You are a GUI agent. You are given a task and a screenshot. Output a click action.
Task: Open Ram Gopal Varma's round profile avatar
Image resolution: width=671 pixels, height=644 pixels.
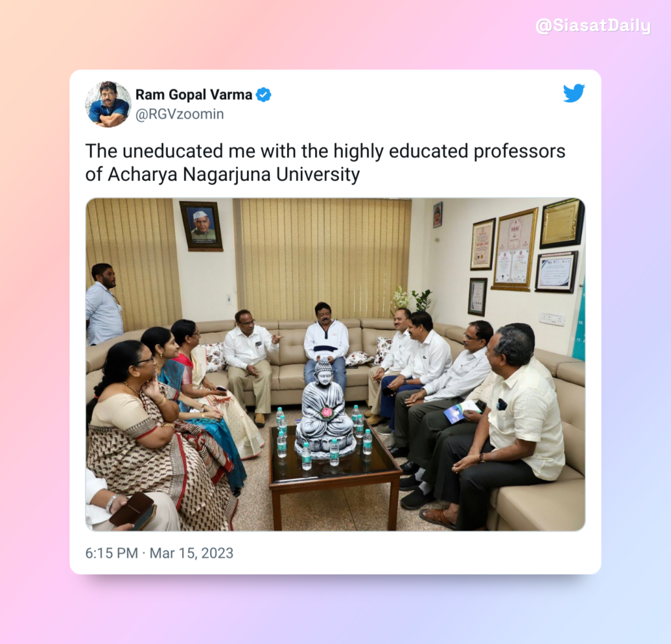108,104
